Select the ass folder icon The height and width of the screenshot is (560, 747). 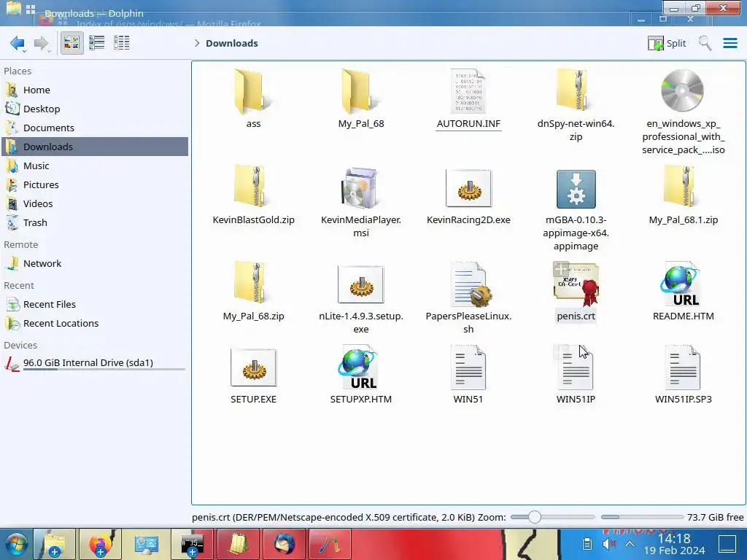pyautogui.click(x=253, y=91)
